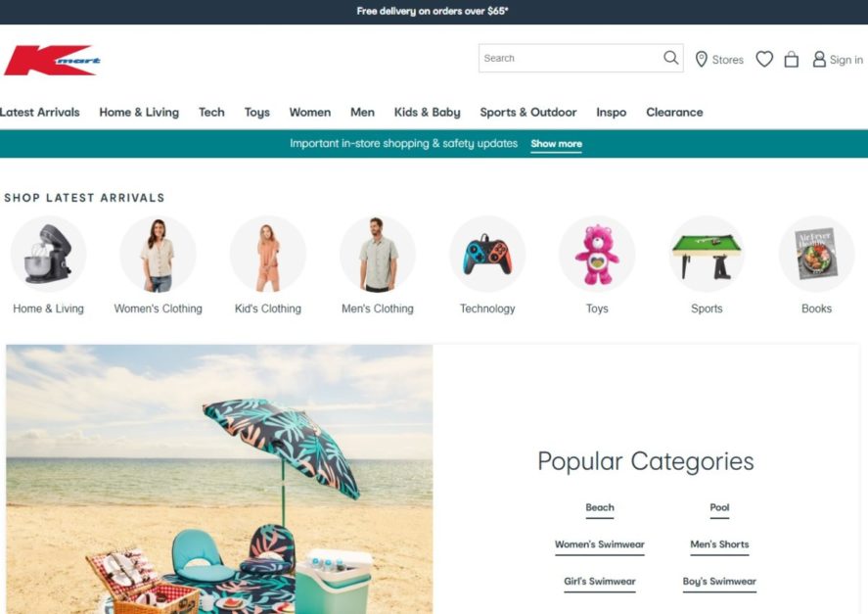Choose the Home & Living mixer image
This screenshot has width=868, height=614.
click(48, 254)
